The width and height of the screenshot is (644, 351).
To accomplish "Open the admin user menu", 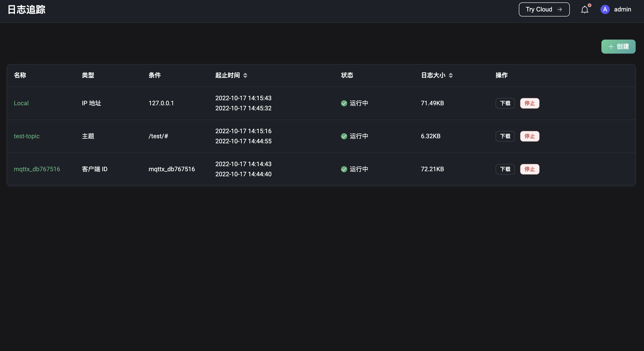I will 622,9.
